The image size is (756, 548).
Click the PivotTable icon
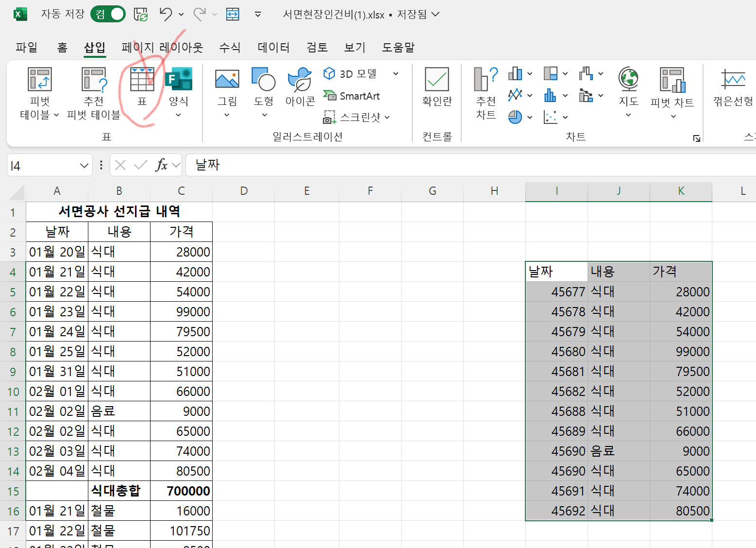(x=40, y=79)
